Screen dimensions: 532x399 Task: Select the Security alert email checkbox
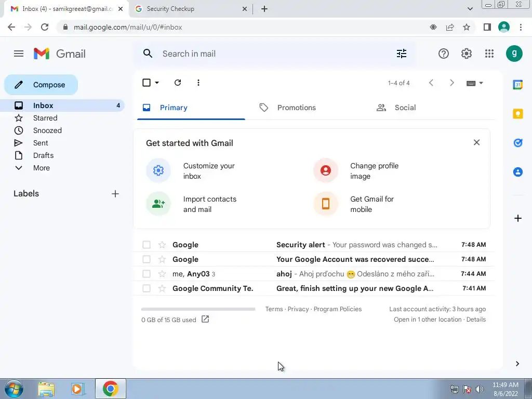click(147, 245)
